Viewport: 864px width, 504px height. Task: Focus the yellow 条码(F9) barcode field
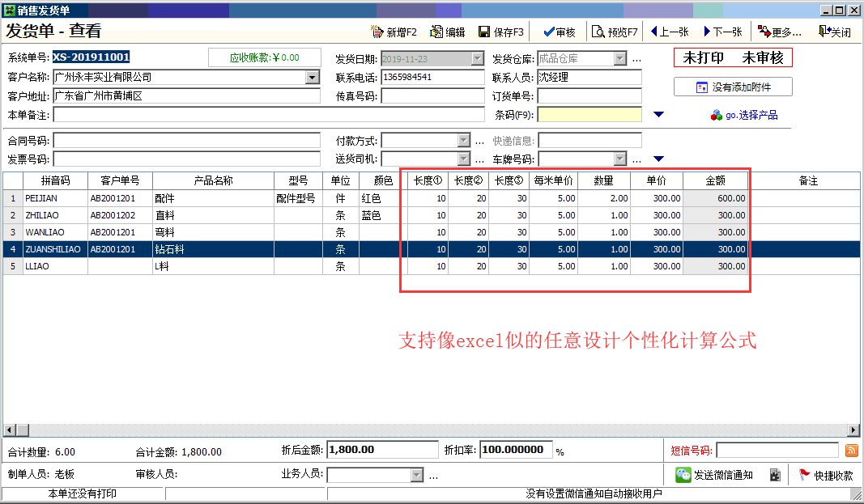[x=589, y=114]
